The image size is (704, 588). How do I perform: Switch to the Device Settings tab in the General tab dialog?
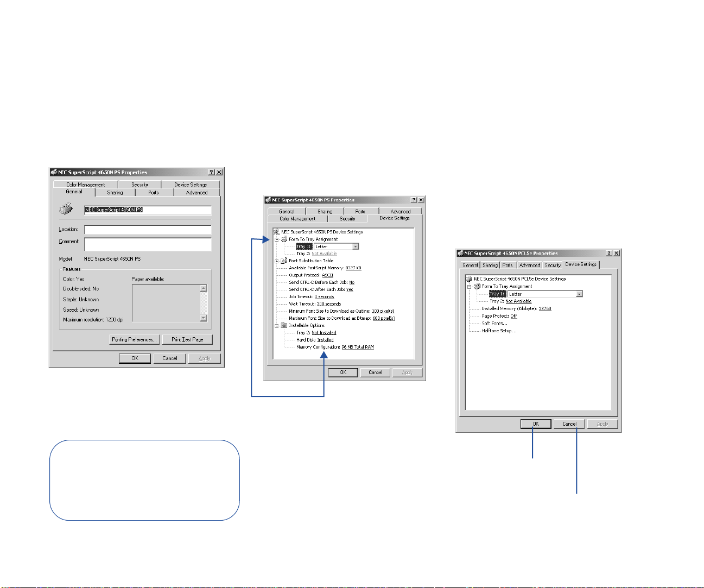tap(191, 185)
